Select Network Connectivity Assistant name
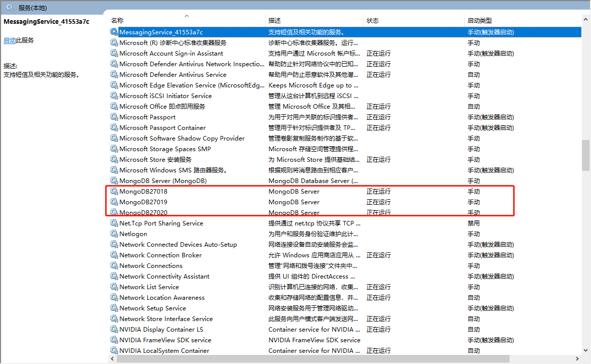 (164, 276)
